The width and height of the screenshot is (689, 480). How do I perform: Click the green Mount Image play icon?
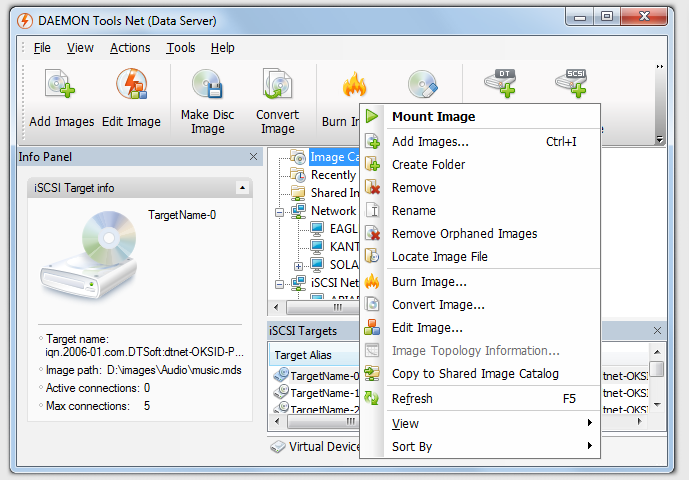(372, 116)
